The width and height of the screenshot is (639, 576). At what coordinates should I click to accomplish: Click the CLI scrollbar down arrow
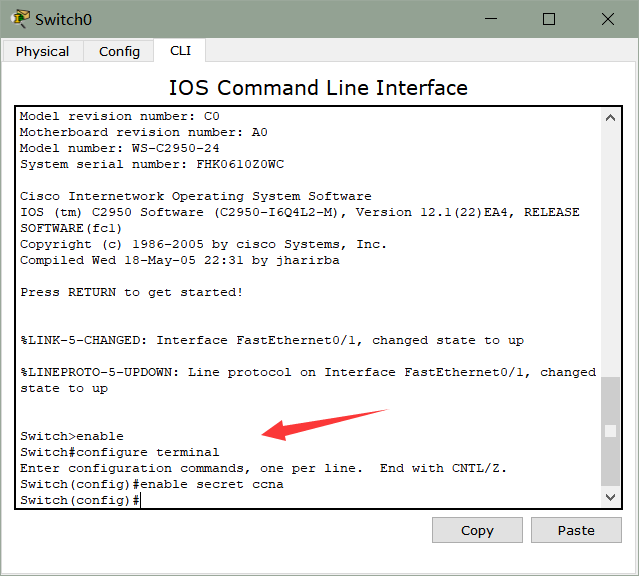610,497
